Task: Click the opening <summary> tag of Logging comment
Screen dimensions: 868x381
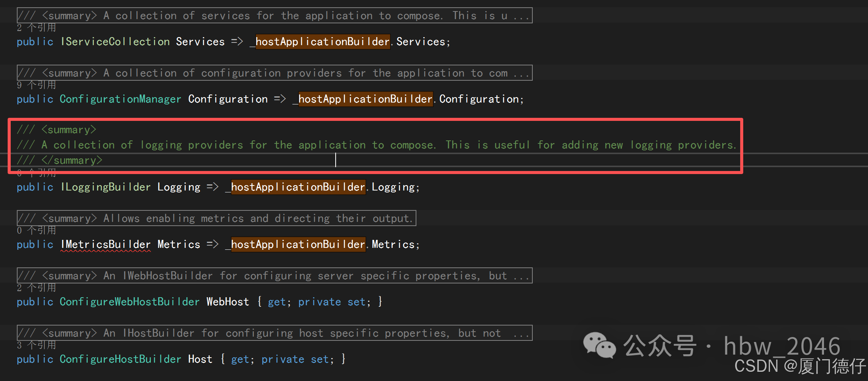Action: pyautogui.click(x=69, y=130)
